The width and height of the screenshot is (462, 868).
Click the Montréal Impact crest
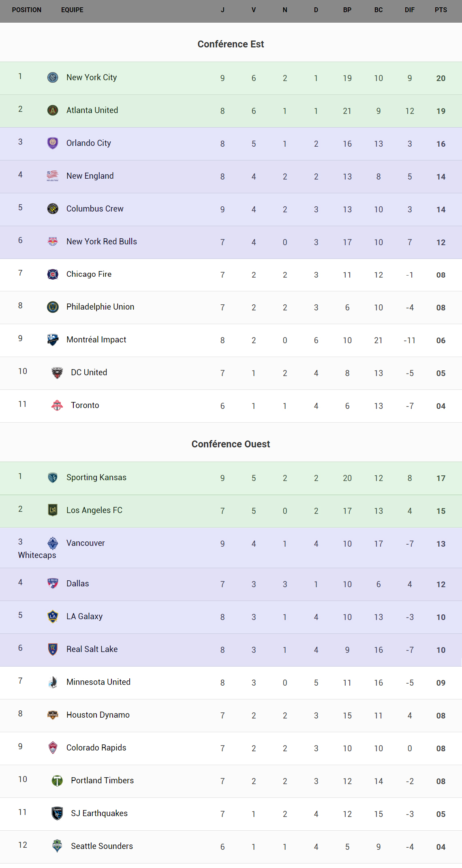point(53,340)
